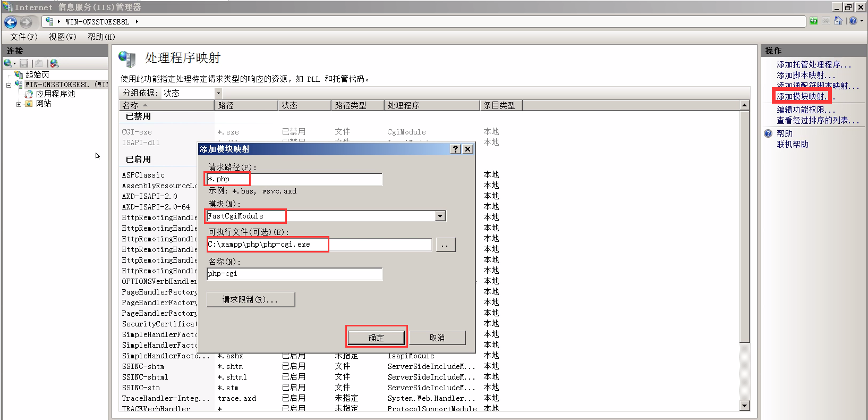
Task: Click the greyed forward navigation arrow
Action: (26, 22)
